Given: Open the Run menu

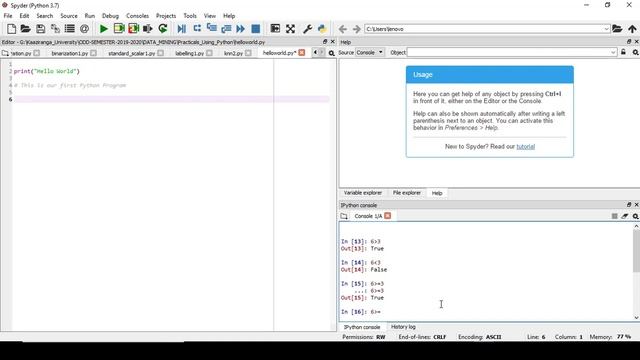Looking at the screenshot, I should coord(89,16).
